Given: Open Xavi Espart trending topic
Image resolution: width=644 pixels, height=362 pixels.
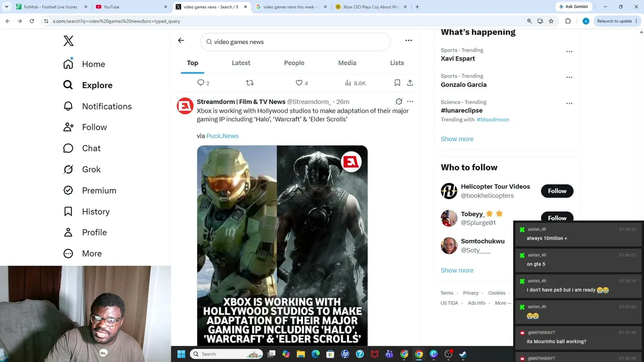Looking at the screenshot, I should coord(458,58).
